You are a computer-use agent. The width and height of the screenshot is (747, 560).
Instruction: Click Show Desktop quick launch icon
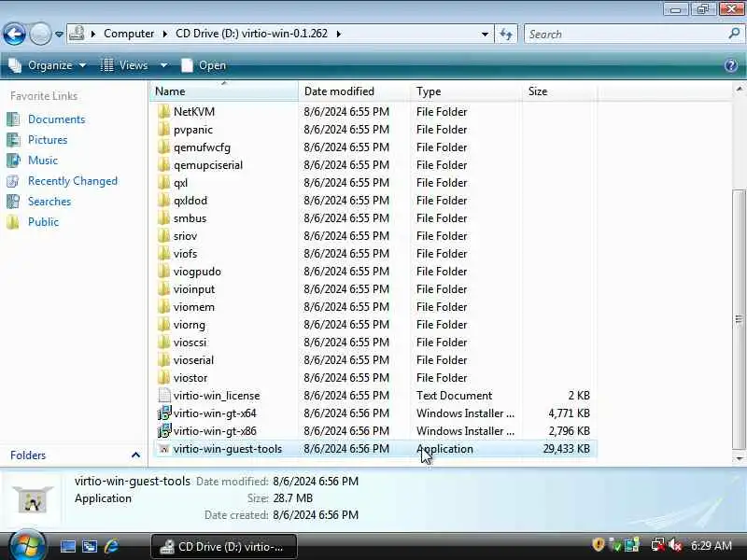click(x=67, y=546)
